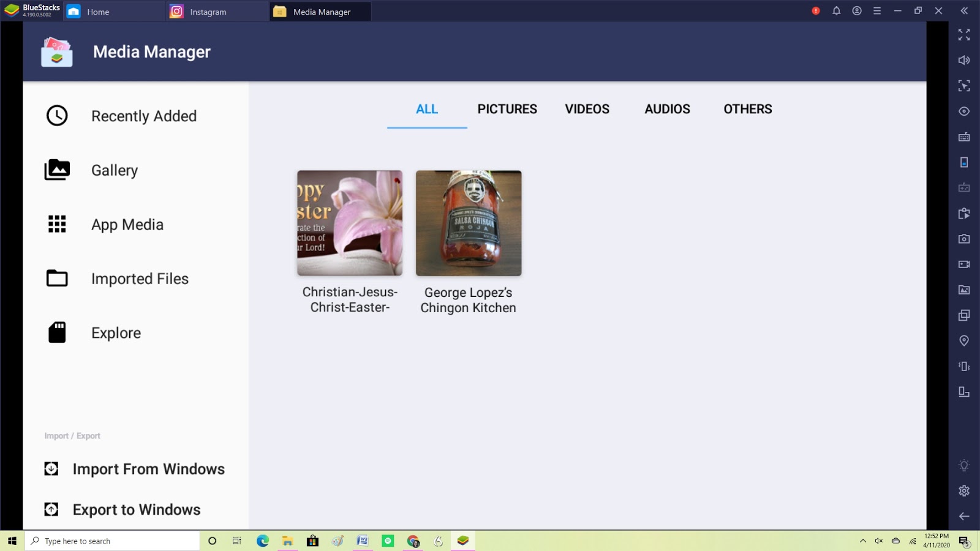Click the Export to Windows icon
The width and height of the screenshot is (980, 551).
pos(51,509)
